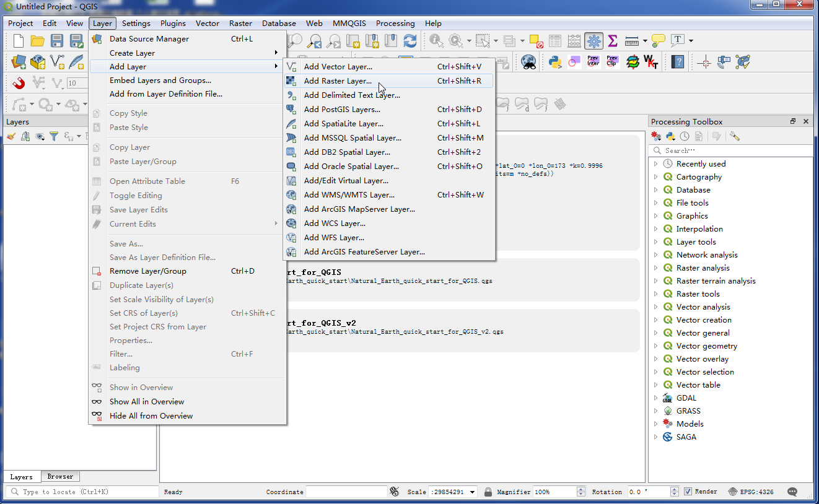Click the EPSG:4326 CRS button
The width and height of the screenshot is (819, 504).
[x=751, y=492]
